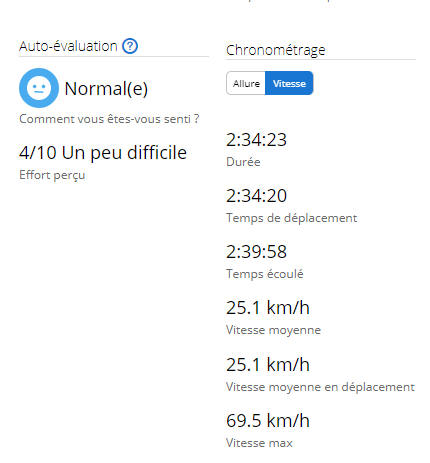Image resolution: width=430 pixels, height=463 pixels.
Task: Open the Auto-évaluation help question mark icon
Action: 130,46
